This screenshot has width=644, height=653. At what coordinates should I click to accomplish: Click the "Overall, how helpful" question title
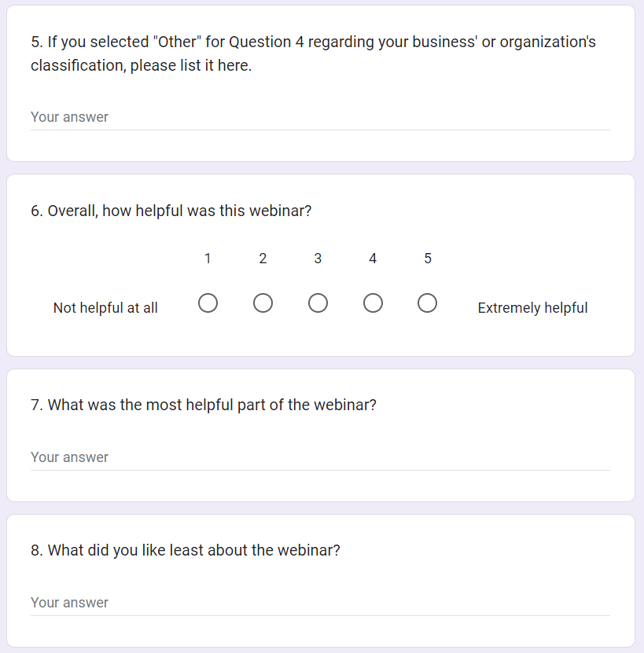coord(171,211)
